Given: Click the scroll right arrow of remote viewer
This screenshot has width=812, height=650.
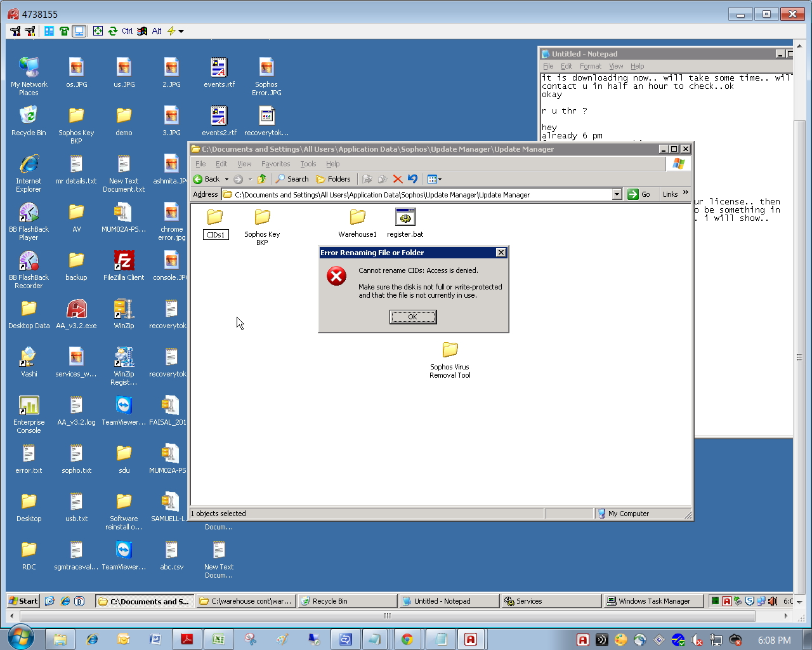Looking at the screenshot, I should pyautogui.click(x=787, y=616).
